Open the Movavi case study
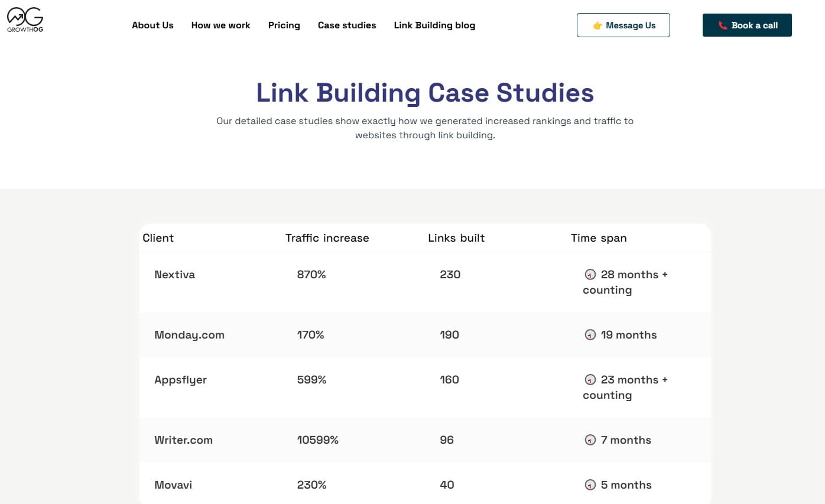 click(x=173, y=485)
